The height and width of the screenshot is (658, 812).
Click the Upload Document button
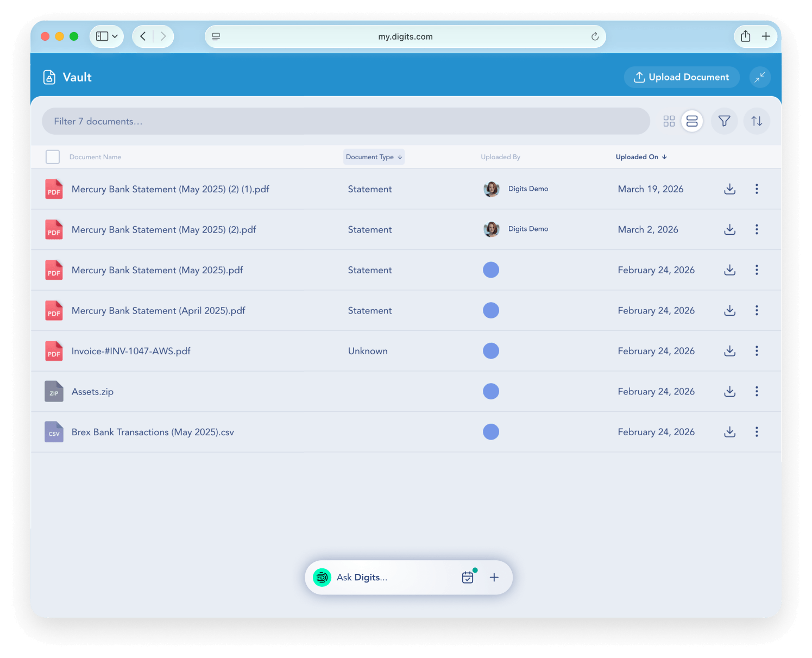pos(682,77)
